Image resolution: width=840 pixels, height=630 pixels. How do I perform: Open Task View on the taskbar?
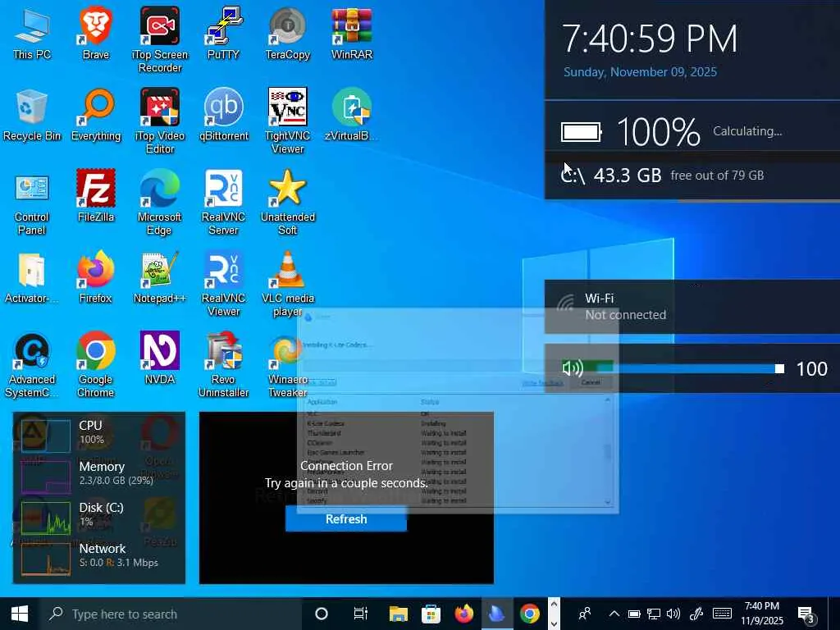coord(361,614)
